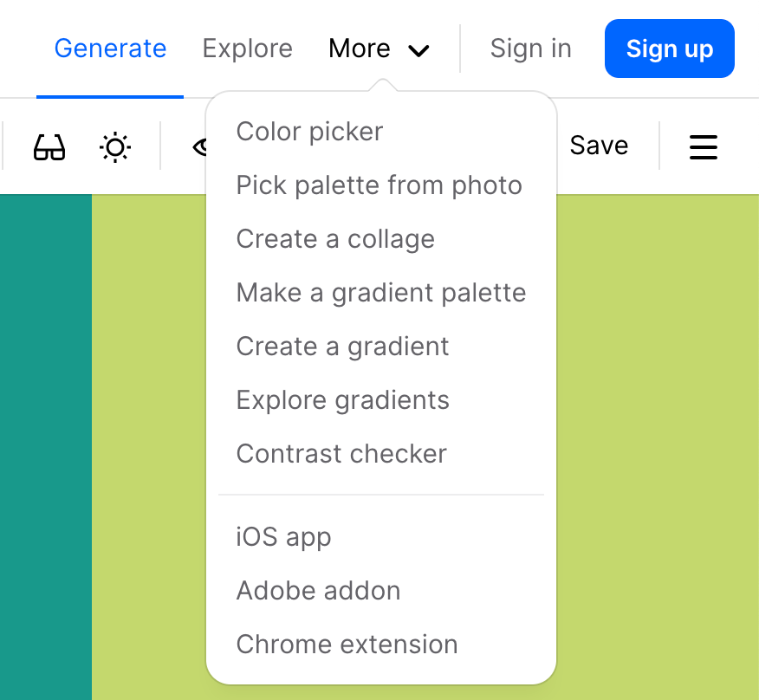This screenshot has height=700, width=759.
Task: Choose Pick palette from photo
Action: tap(379, 185)
